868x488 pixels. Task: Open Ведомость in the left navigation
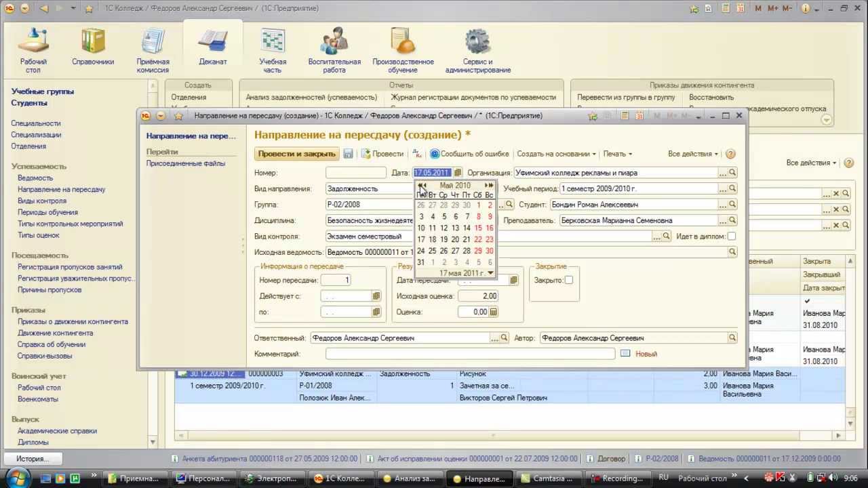(35, 178)
